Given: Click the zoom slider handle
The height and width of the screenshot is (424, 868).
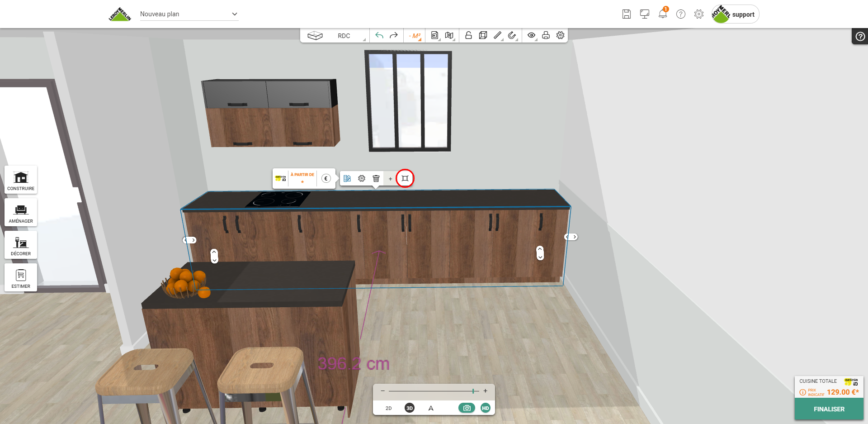Looking at the screenshot, I should click(473, 391).
